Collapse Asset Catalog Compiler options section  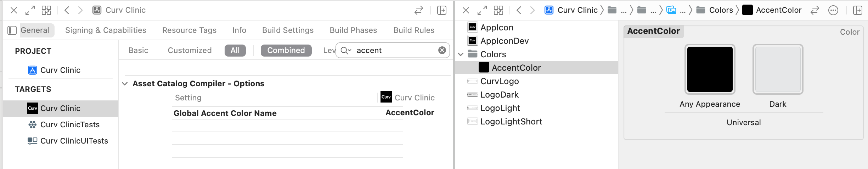point(125,84)
